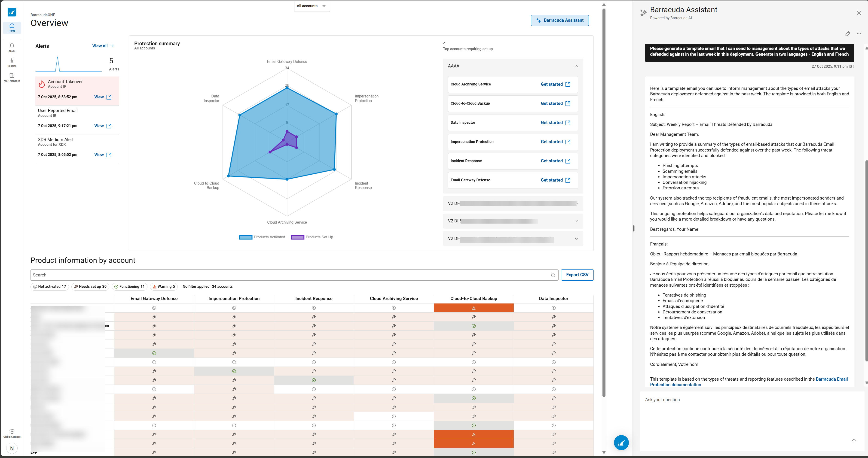Viewport: 868px width, 458px height.
Task: Collapse the AAAA account section
Action: pos(576,66)
